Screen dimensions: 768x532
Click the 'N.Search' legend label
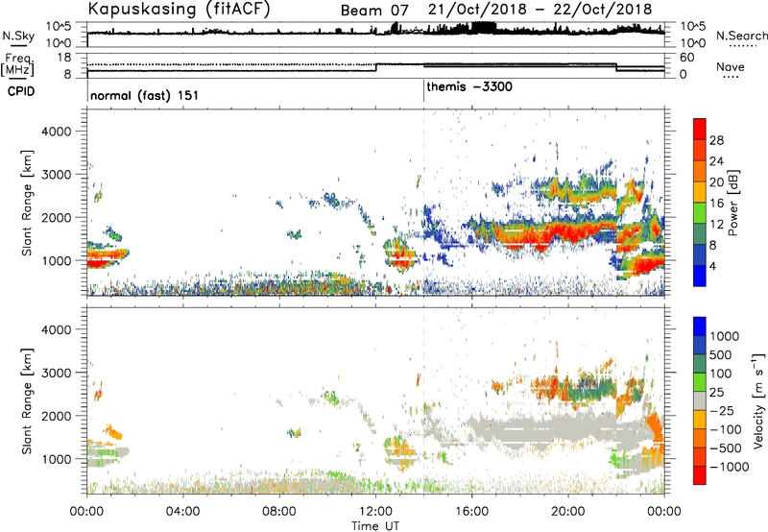point(741,36)
